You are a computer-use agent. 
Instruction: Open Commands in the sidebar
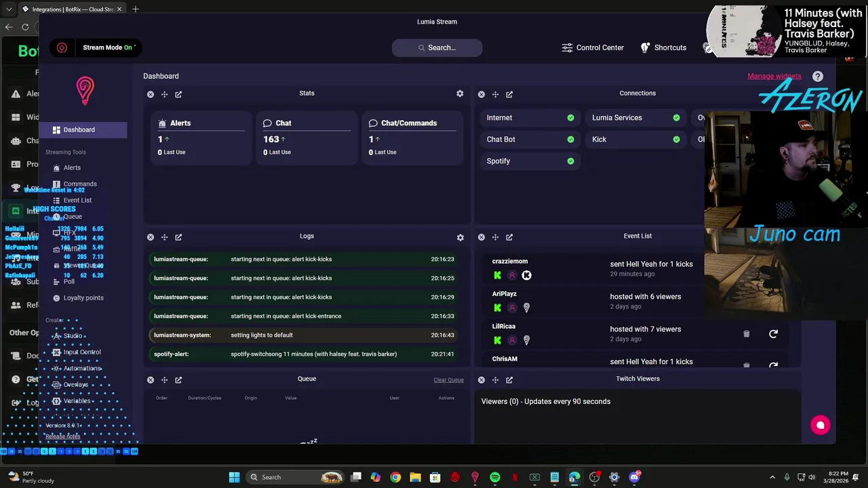click(75, 184)
